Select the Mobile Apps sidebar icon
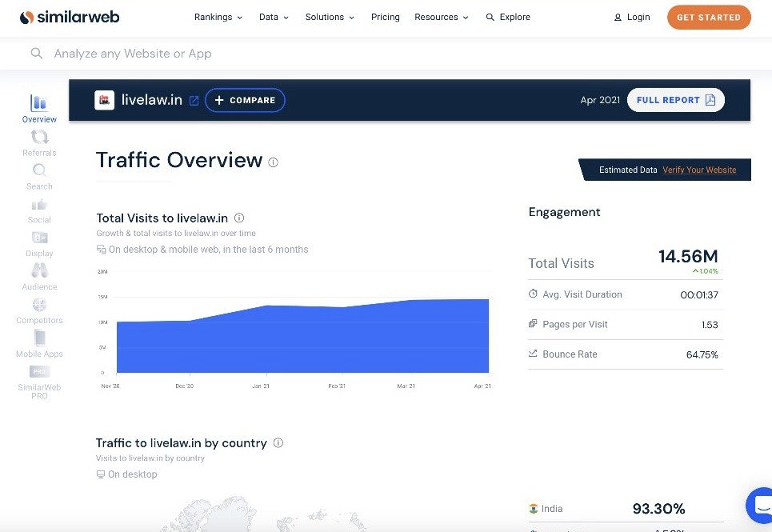772x532 pixels. click(39, 338)
